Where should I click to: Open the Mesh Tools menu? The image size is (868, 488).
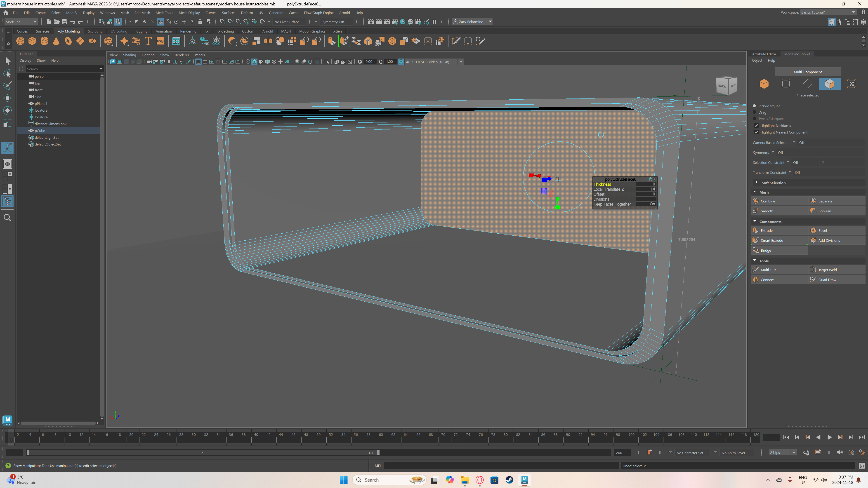tap(164, 13)
